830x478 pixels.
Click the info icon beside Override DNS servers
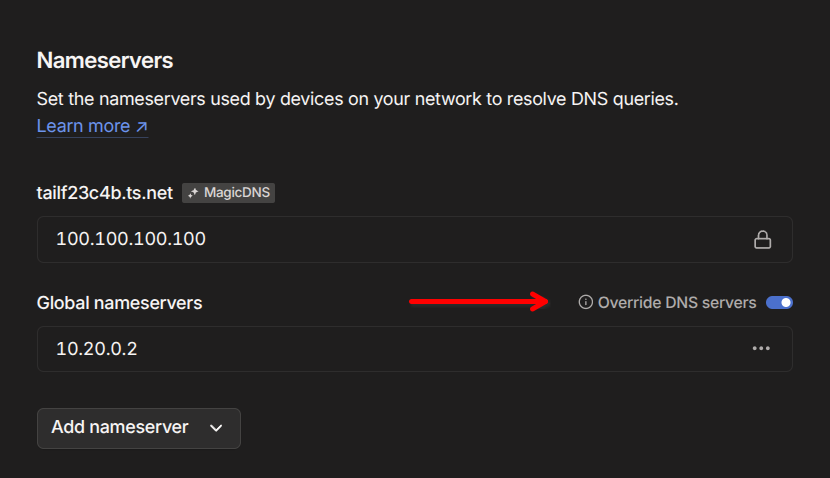click(586, 302)
